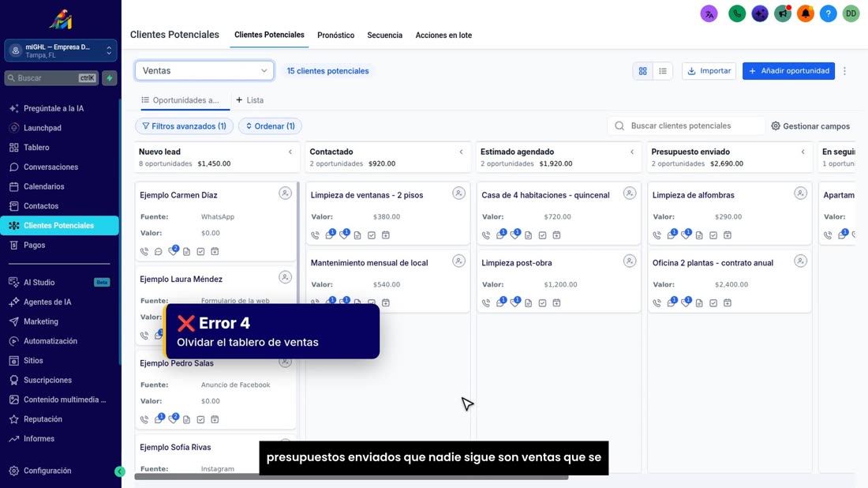Click task checkbox icon on Limpieza de ventanas card
This screenshot has height=488, width=868.
[x=372, y=235]
